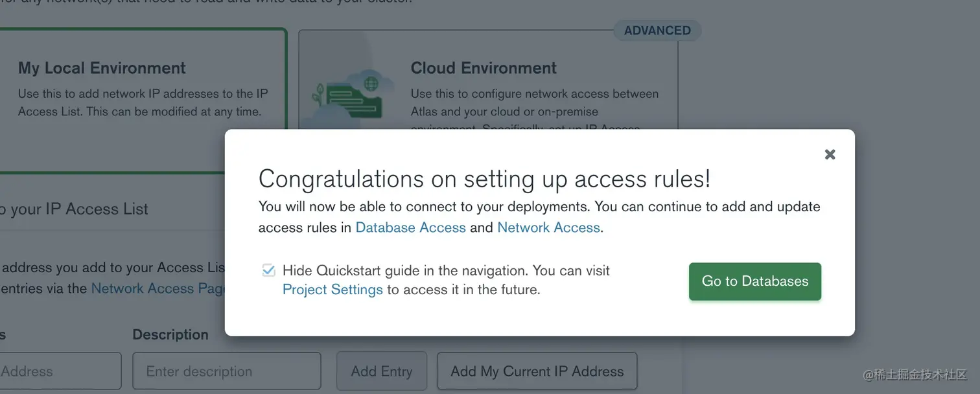Open the Network Access Page link
The width and height of the screenshot is (980, 394).
tap(157, 288)
